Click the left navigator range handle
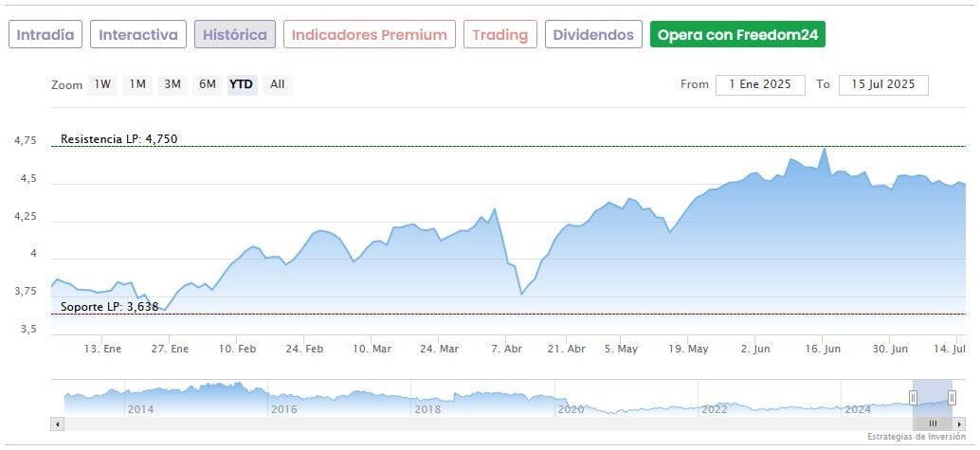 (x=914, y=397)
